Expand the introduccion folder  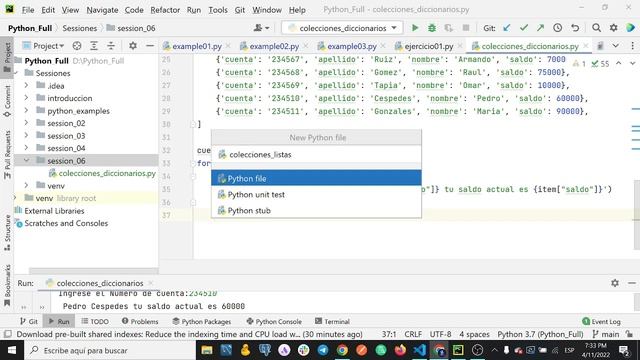pyautogui.click(x=27, y=98)
